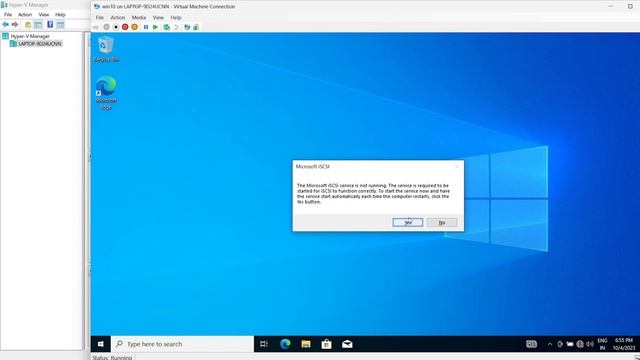Open Task View on the VM taskbar
Viewport: 640px width, 360px height.
(x=264, y=344)
